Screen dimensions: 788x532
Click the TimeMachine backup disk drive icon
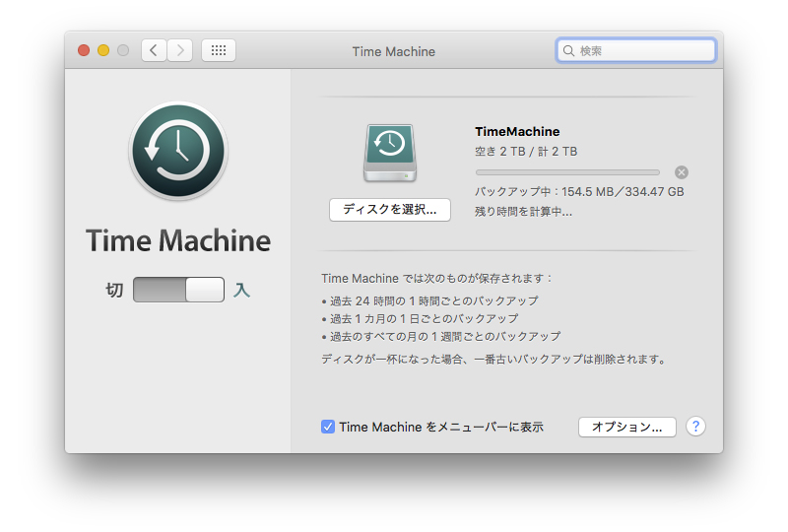[390, 153]
